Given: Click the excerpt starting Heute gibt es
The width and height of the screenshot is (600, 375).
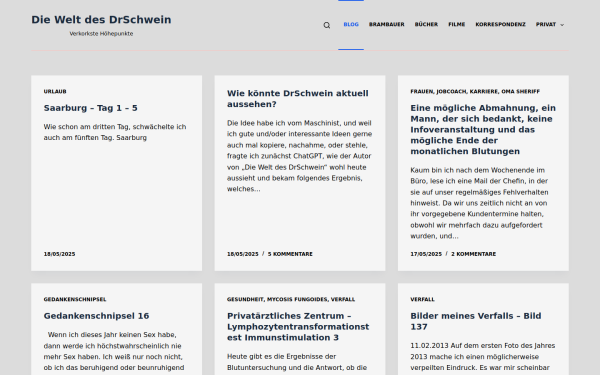Looking at the screenshot, I should coord(297,362).
